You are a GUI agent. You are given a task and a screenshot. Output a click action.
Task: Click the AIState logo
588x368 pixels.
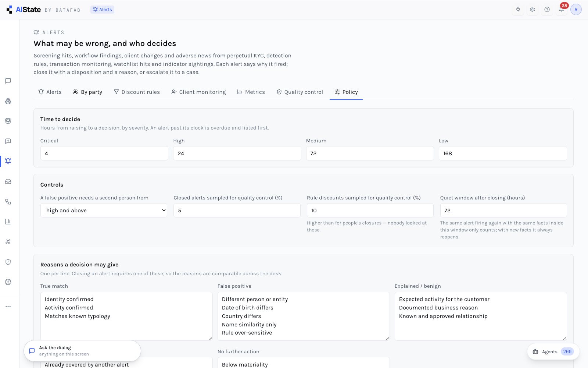pos(24,10)
